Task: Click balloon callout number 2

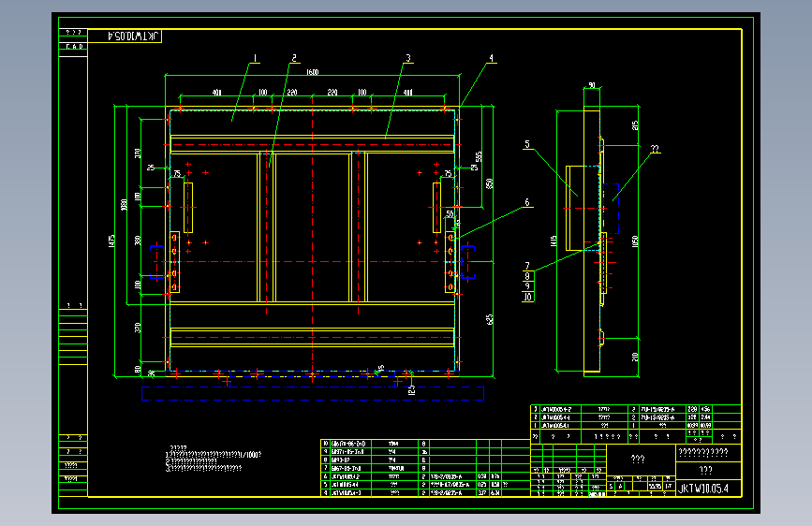Action: pos(294,58)
